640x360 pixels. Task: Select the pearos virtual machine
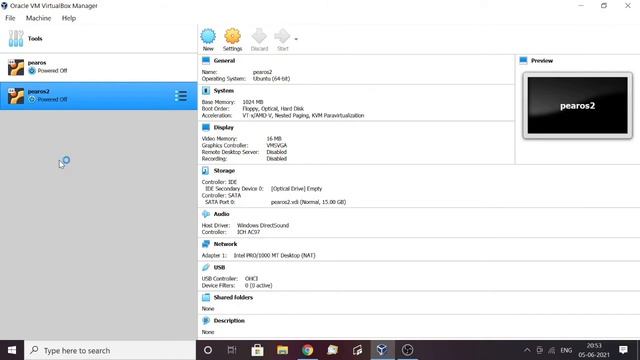(98, 67)
